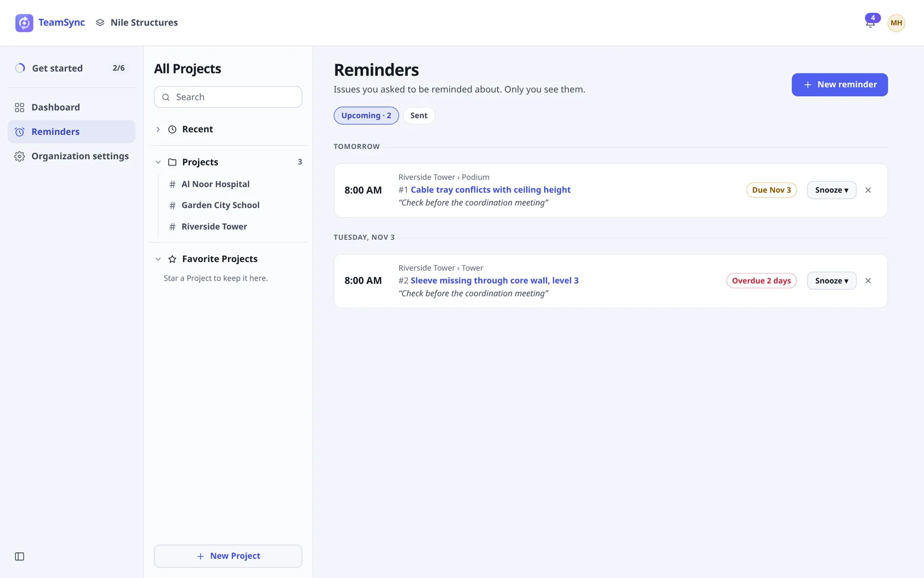The height and width of the screenshot is (578, 924).
Task: Open issue Sleeve missing through core wall
Action: click(x=494, y=281)
